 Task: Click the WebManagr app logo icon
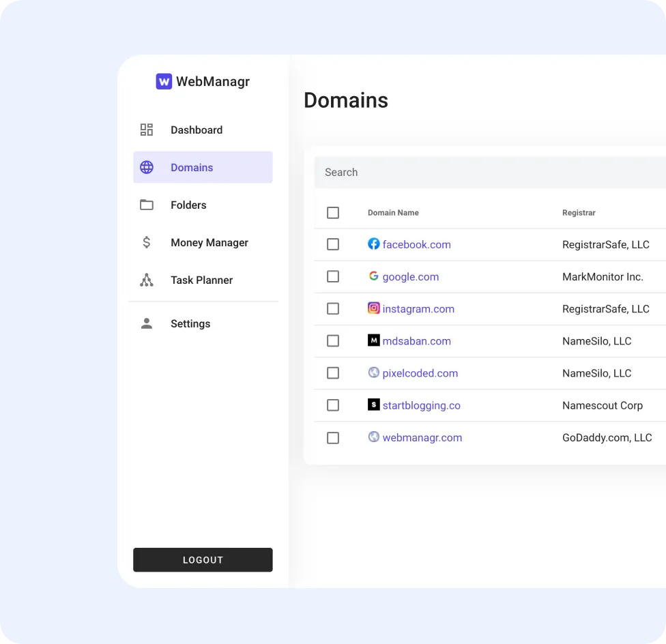pos(164,81)
